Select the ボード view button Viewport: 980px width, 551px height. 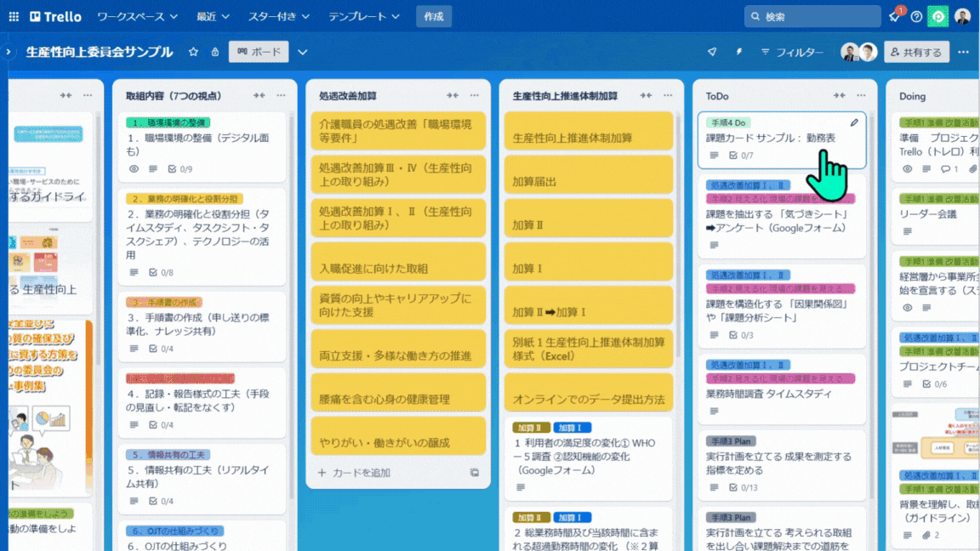point(259,52)
